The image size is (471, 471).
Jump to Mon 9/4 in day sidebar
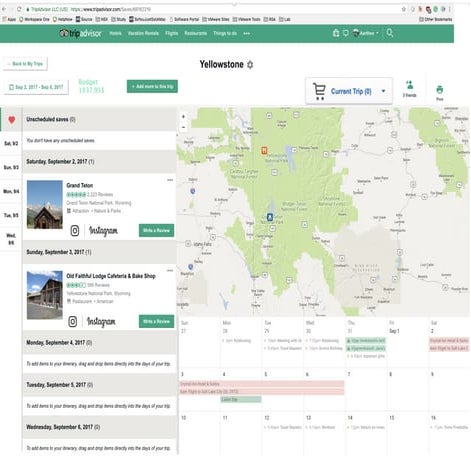coord(11,191)
